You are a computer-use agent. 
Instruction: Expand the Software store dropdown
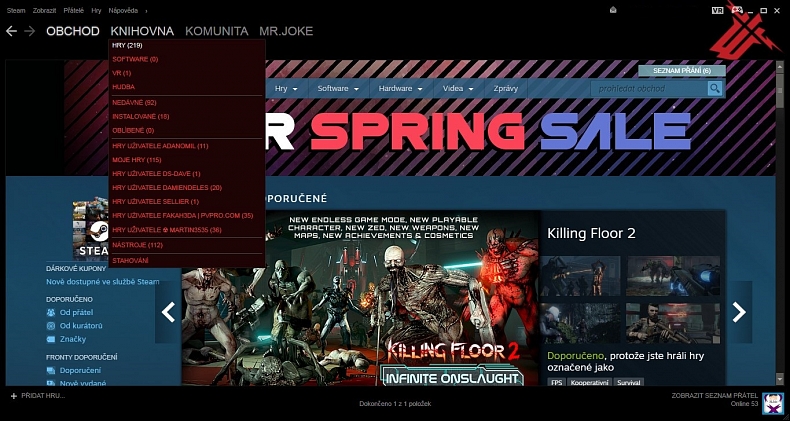point(338,89)
